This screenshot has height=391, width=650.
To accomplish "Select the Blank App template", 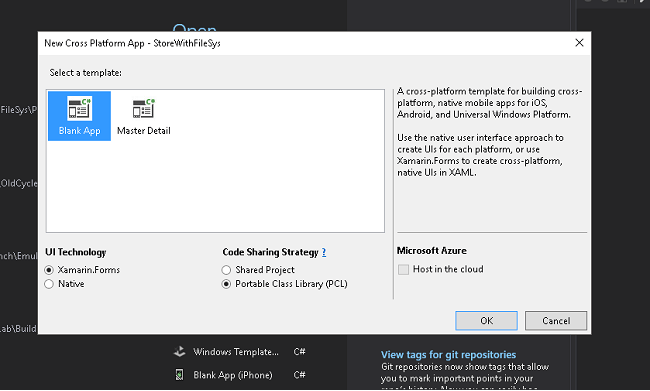I will (79, 116).
